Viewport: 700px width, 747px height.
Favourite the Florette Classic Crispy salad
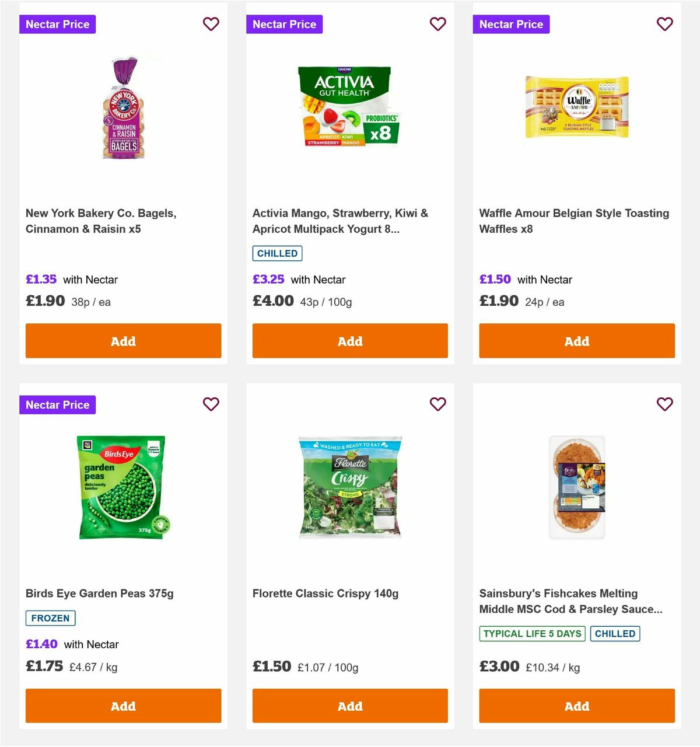437,404
